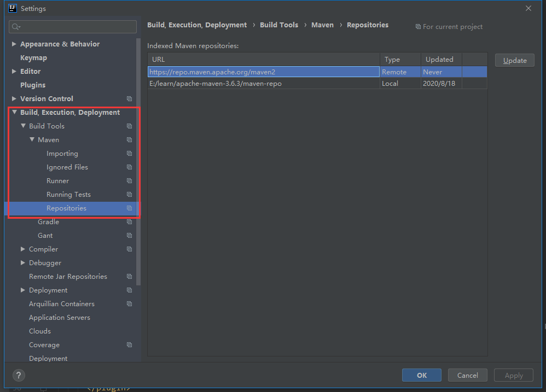Select Repositories under Maven
Screen dimensions: 546x392
pyautogui.click(x=67, y=208)
